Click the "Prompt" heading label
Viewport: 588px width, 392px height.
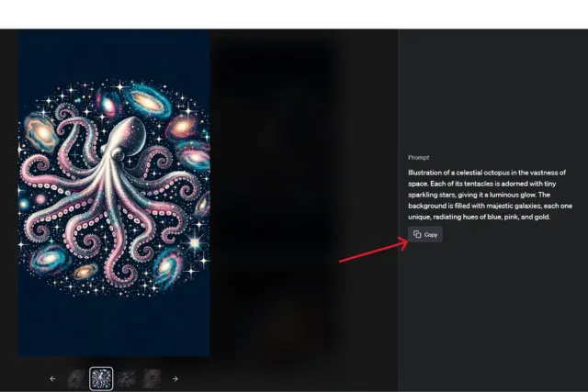pyautogui.click(x=418, y=158)
